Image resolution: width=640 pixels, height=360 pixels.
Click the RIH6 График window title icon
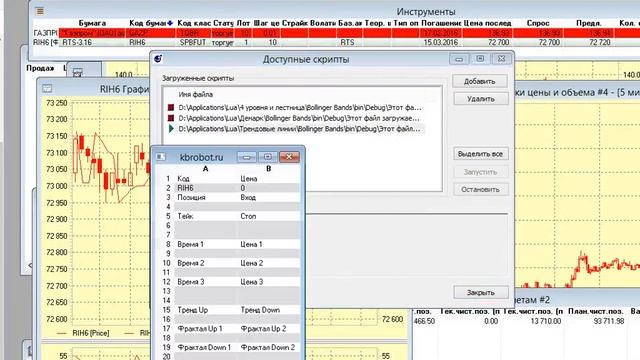(47, 88)
